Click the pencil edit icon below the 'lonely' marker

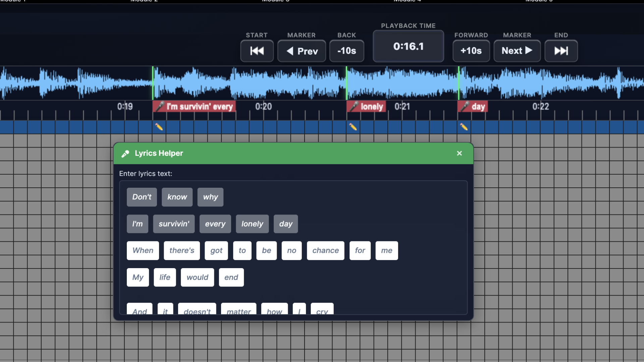353,127
